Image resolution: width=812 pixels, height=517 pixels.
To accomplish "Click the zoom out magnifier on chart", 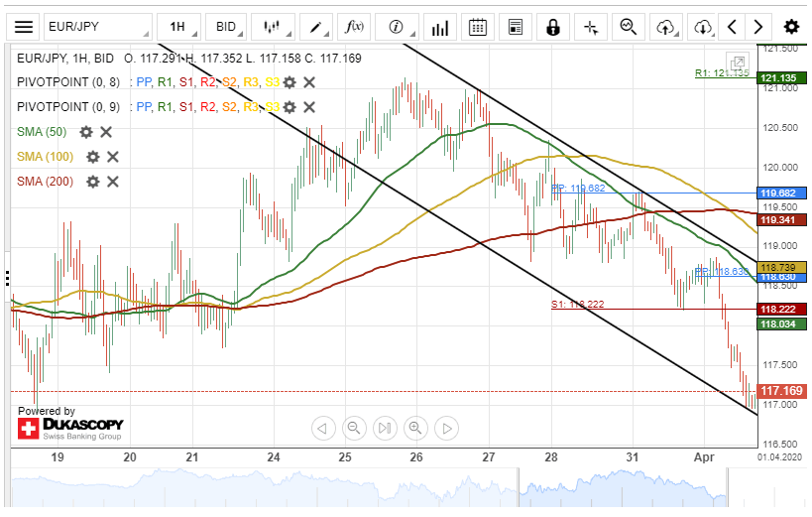I will pos(353,428).
